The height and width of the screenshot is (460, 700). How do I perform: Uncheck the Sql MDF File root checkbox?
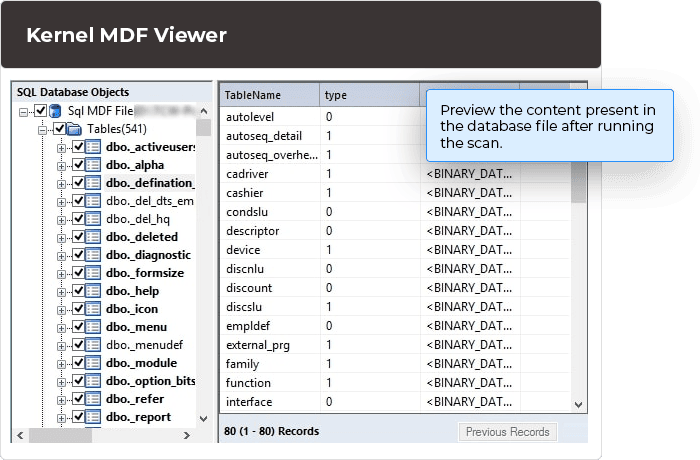click(x=41, y=110)
